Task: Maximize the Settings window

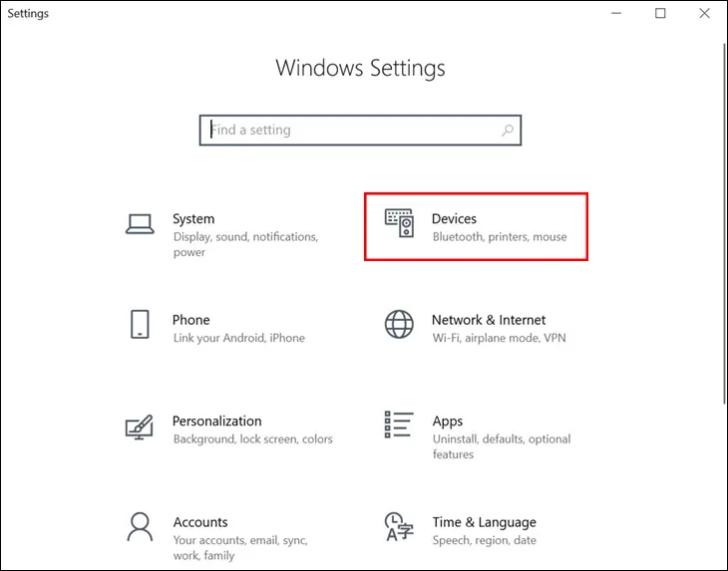Action: coord(660,13)
